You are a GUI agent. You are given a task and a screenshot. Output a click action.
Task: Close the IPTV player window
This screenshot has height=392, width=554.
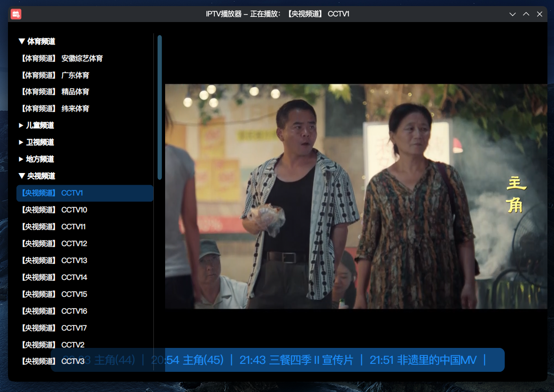(x=539, y=14)
